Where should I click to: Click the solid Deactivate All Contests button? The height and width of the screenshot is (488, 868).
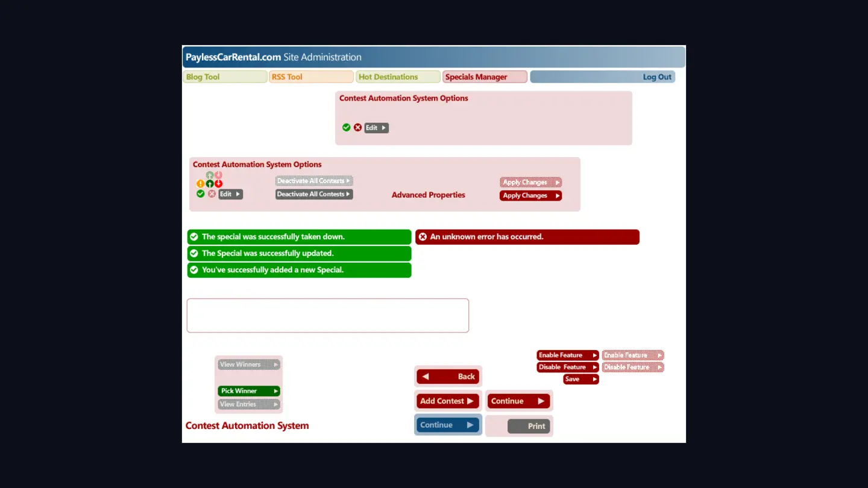(314, 194)
